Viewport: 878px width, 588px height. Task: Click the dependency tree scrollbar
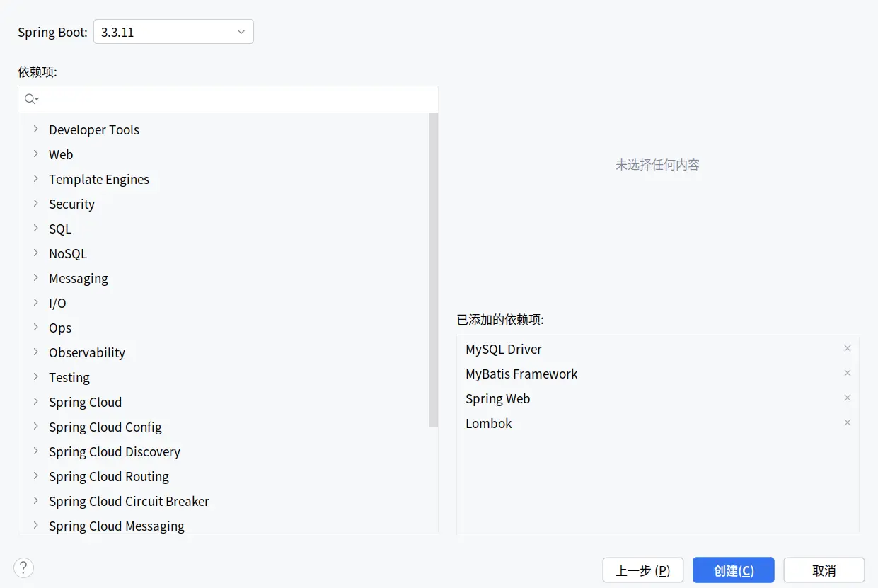pyautogui.click(x=433, y=270)
